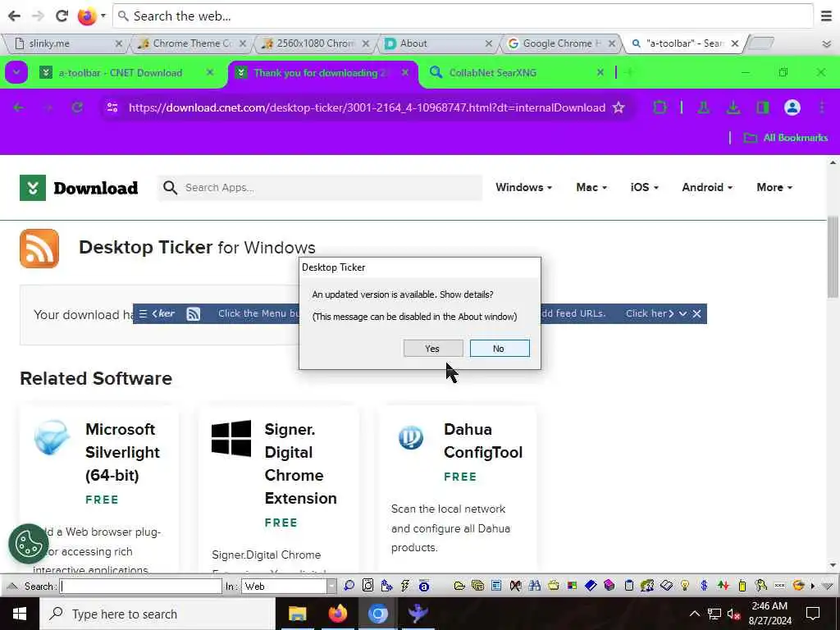Viewport: 840px width, 630px height.
Task: Switch to About tab in outer browser
Action: tap(438, 43)
